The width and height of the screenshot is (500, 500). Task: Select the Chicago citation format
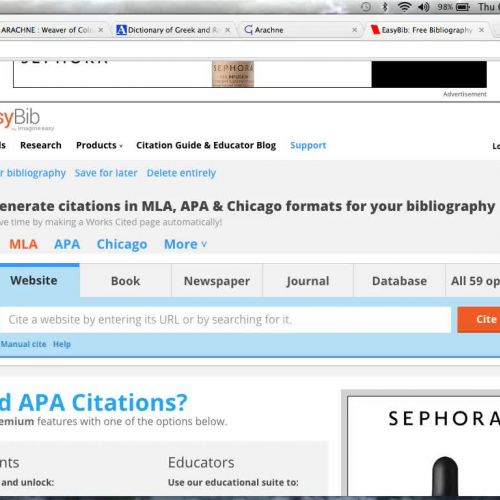(122, 244)
